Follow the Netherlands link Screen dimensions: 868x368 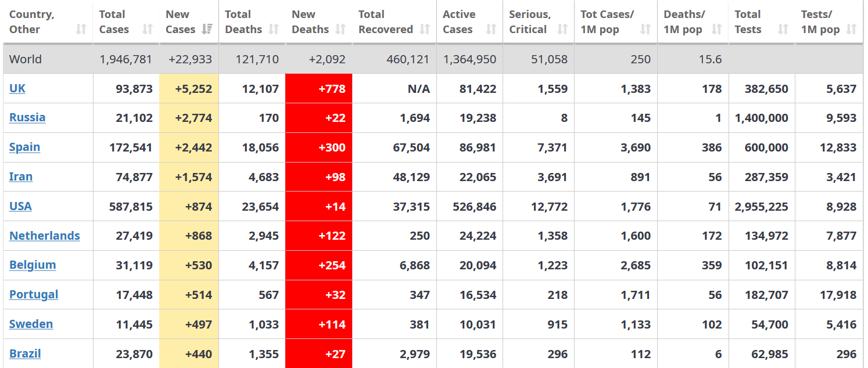click(x=45, y=236)
